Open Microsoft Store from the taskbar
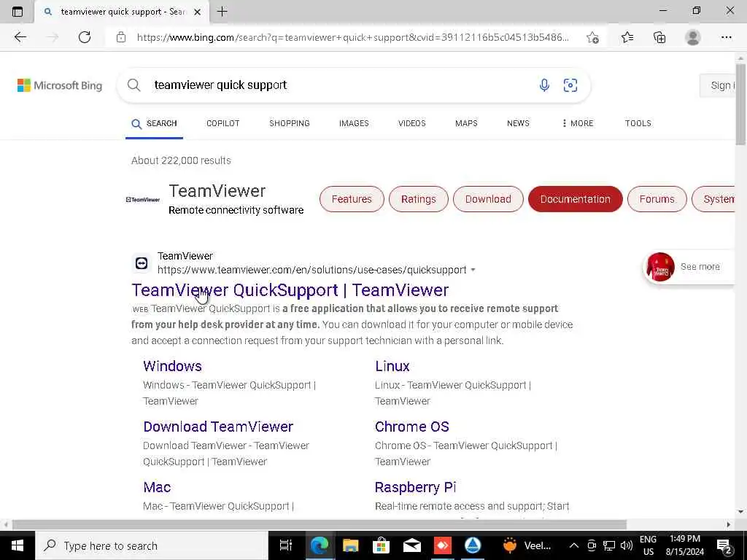This screenshot has height=560, width=747. click(381, 545)
